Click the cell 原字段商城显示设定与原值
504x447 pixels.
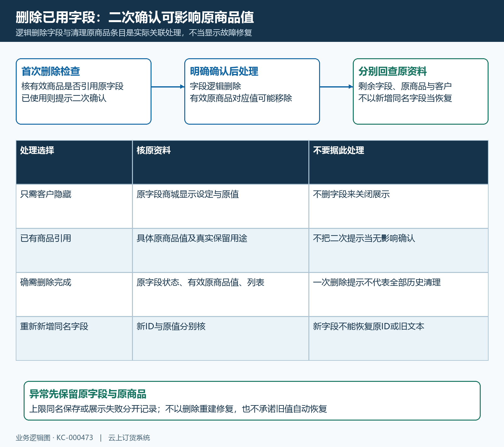(x=220, y=206)
